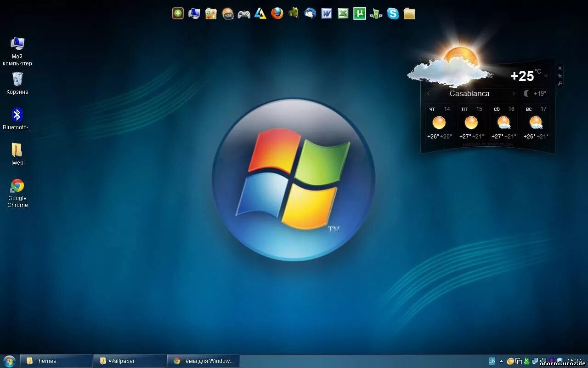Go to previous city in weather gadget
Viewport: 588px width, 368px height.
(x=428, y=93)
